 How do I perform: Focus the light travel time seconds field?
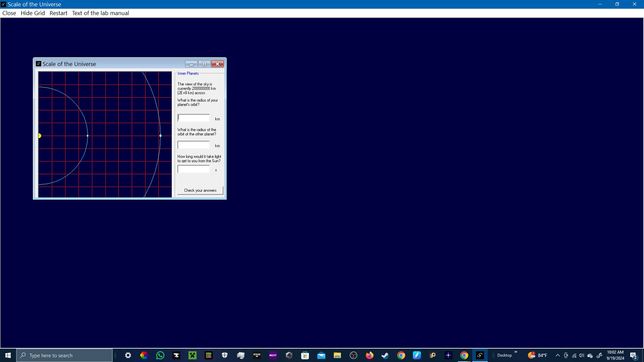pos(194,169)
